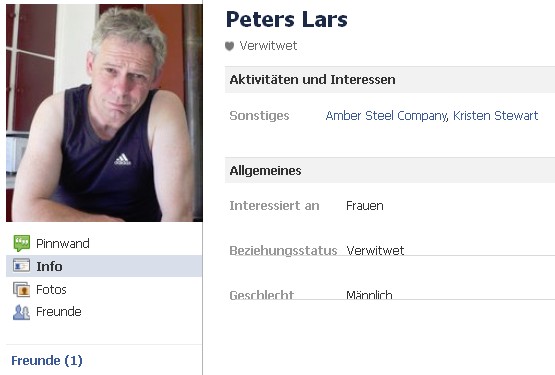The width and height of the screenshot is (555, 375).
Task: Click the Peters Lars profile name
Action: point(287,19)
